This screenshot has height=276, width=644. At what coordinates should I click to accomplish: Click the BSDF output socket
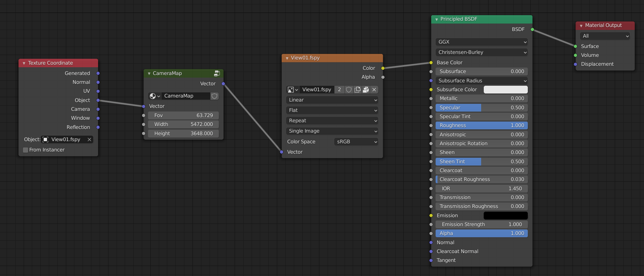pyautogui.click(x=532, y=30)
